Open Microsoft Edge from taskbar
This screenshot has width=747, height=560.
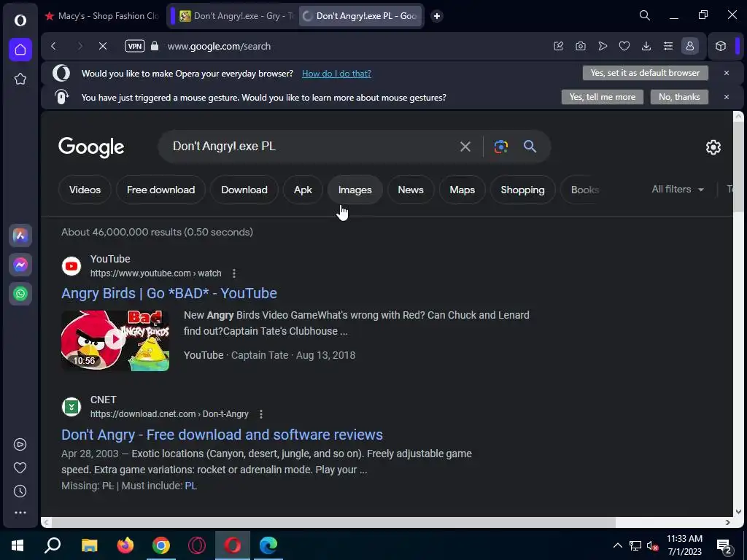[268, 545]
